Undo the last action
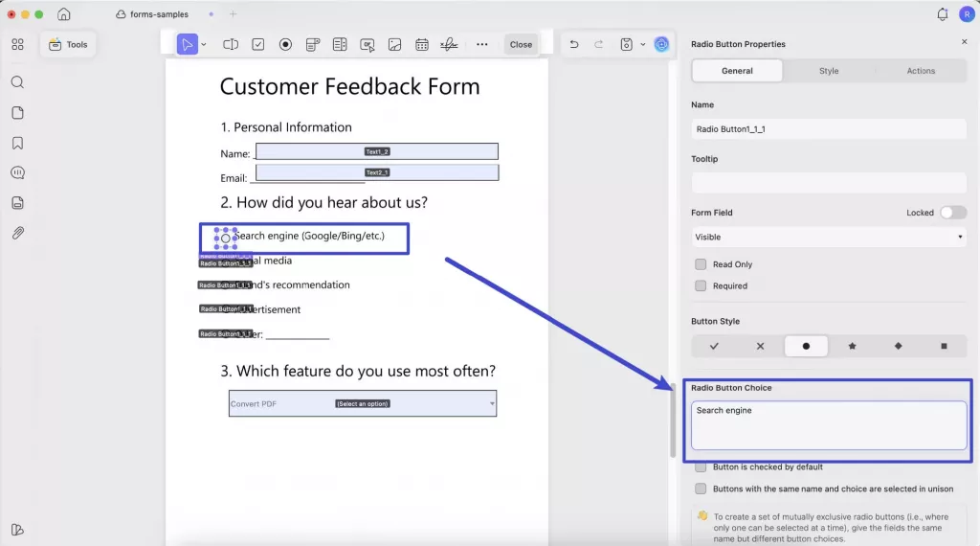The width and height of the screenshot is (980, 546). pyautogui.click(x=574, y=44)
